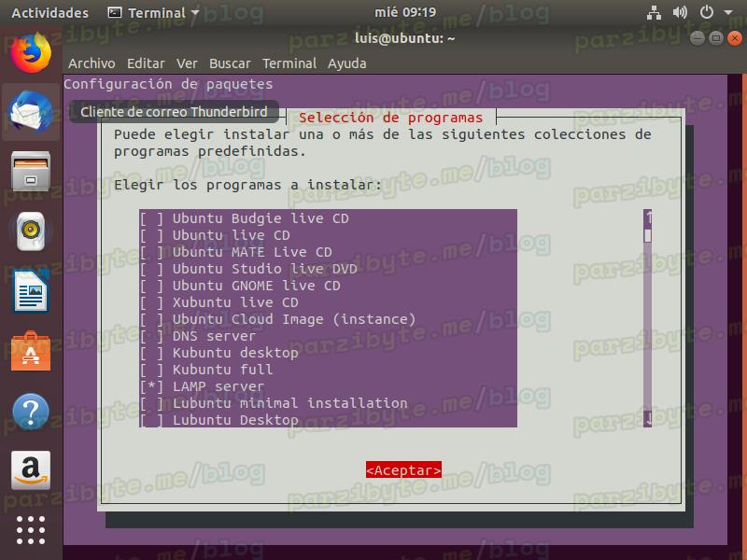Open the Help question mark icon
747x560 pixels.
[x=31, y=412]
